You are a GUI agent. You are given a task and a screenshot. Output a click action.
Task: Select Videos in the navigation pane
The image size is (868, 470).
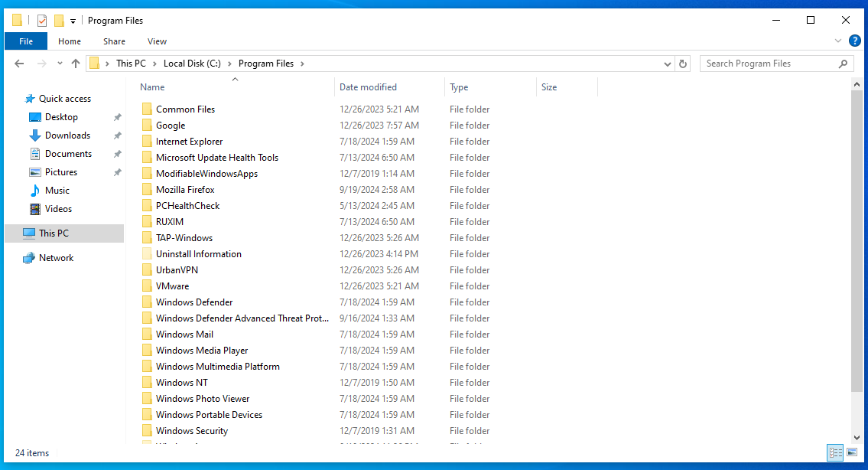click(58, 209)
